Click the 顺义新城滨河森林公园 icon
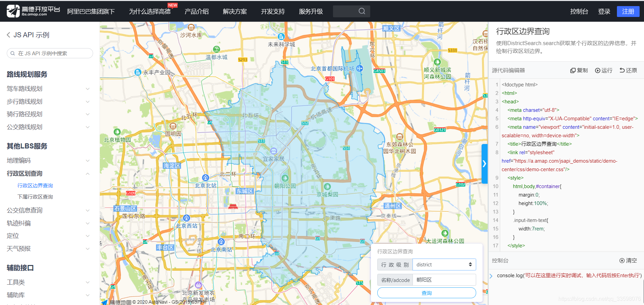The height and width of the screenshot is (305, 644). pos(437,62)
